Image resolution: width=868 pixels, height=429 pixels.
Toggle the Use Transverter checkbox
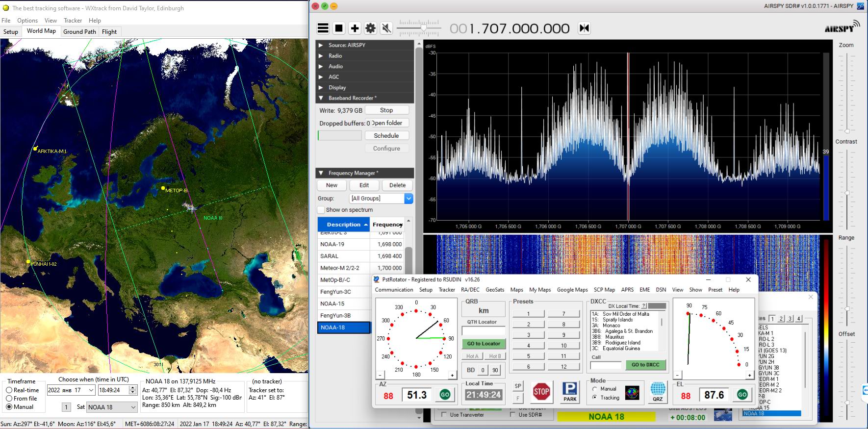(x=444, y=415)
